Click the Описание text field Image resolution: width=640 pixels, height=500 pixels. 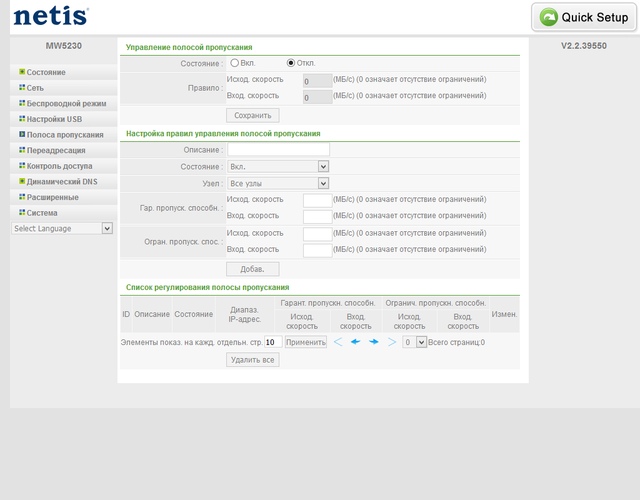pyautogui.click(x=278, y=149)
